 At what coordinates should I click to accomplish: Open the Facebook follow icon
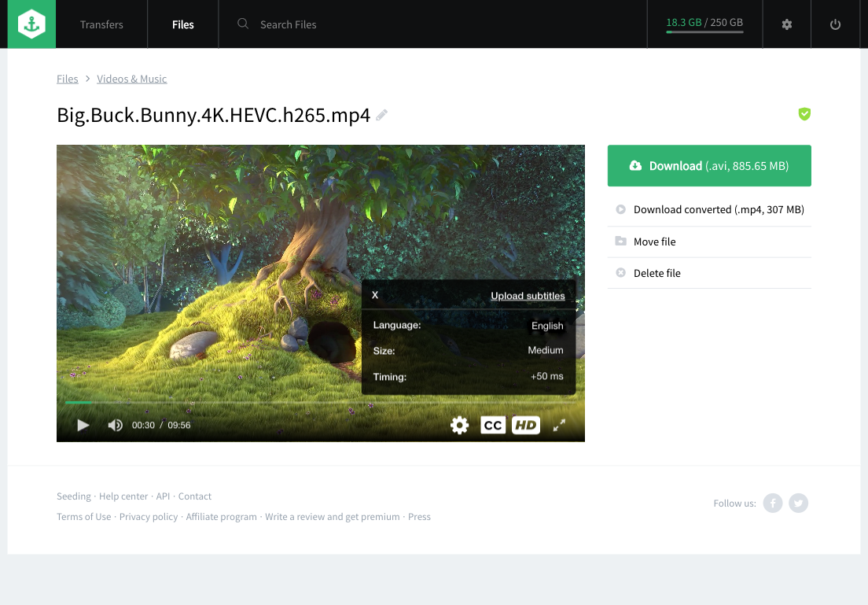[773, 504]
